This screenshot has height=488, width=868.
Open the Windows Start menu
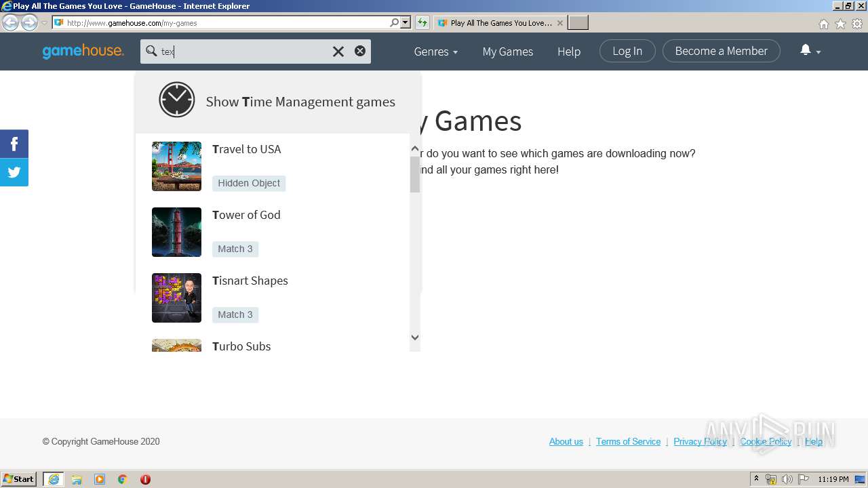(18, 479)
